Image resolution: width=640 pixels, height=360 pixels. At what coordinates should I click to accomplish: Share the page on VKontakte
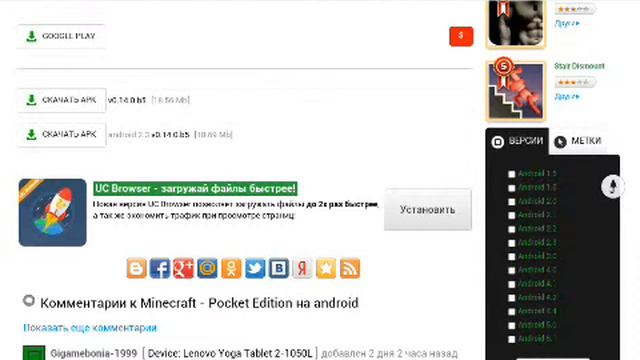(x=279, y=269)
